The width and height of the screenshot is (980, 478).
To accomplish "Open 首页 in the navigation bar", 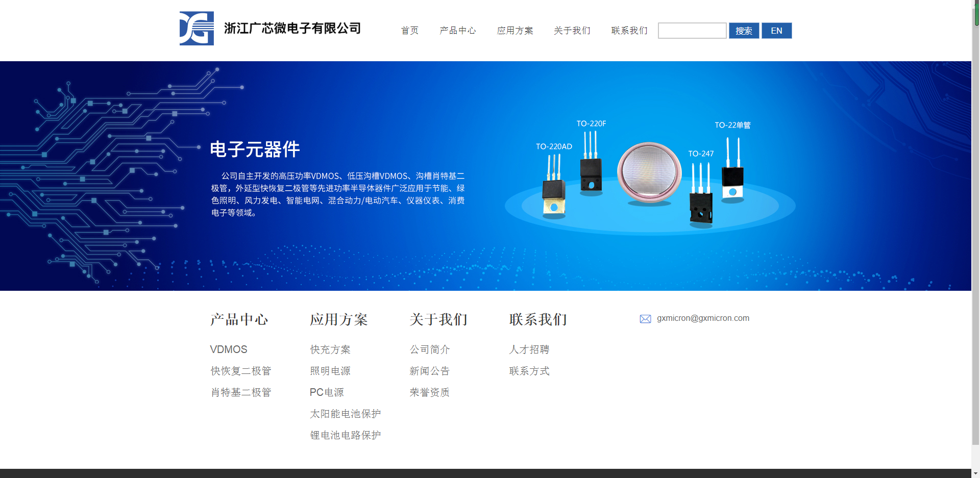I will (410, 31).
